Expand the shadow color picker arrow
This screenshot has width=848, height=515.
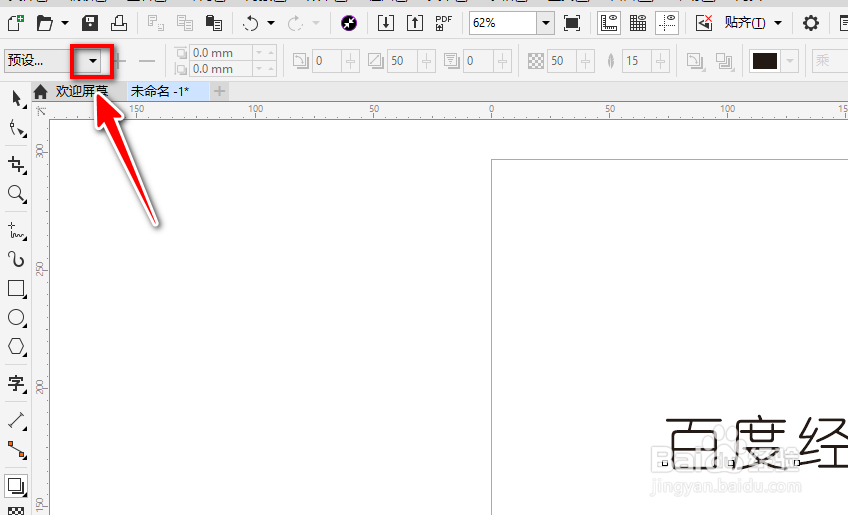click(x=790, y=61)
